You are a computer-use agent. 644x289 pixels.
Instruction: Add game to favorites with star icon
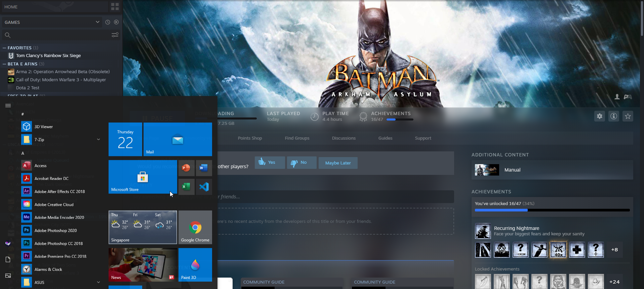click(x=628, y=116)
